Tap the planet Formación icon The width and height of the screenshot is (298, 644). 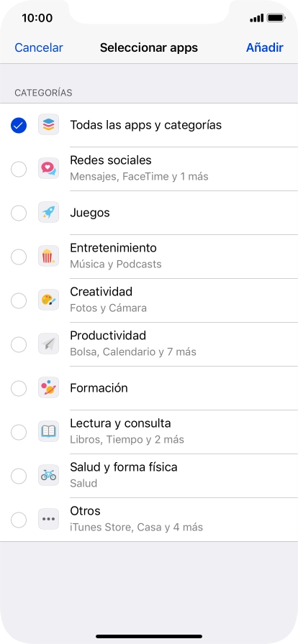pos(48,388)
